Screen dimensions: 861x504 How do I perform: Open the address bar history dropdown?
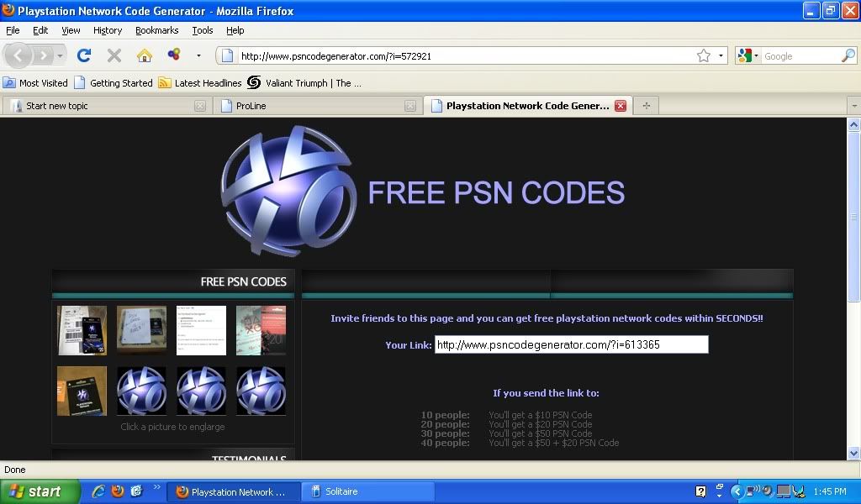pyautogui.click(x=721, y=56)
